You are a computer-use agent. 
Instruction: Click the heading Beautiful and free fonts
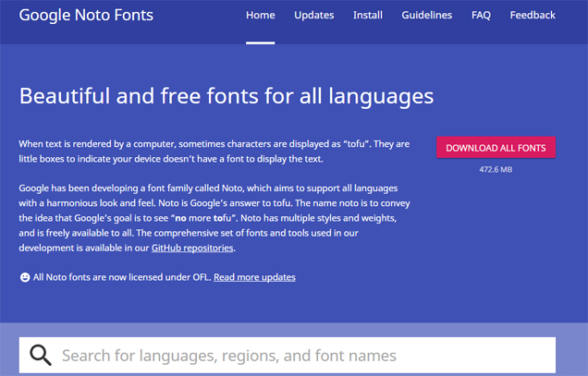[x=227, y=96]
